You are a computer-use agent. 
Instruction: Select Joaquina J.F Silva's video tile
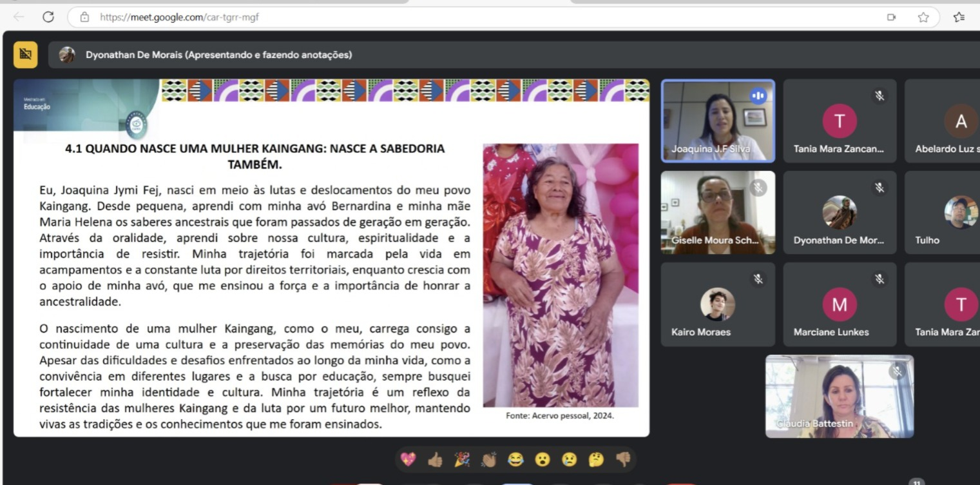point(718,121)
